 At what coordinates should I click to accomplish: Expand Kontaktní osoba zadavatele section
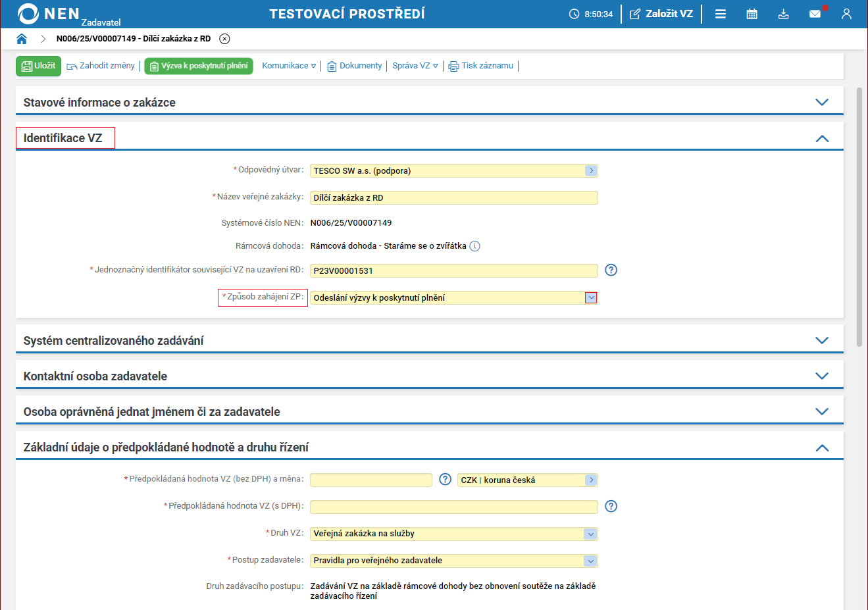(821, 376)
